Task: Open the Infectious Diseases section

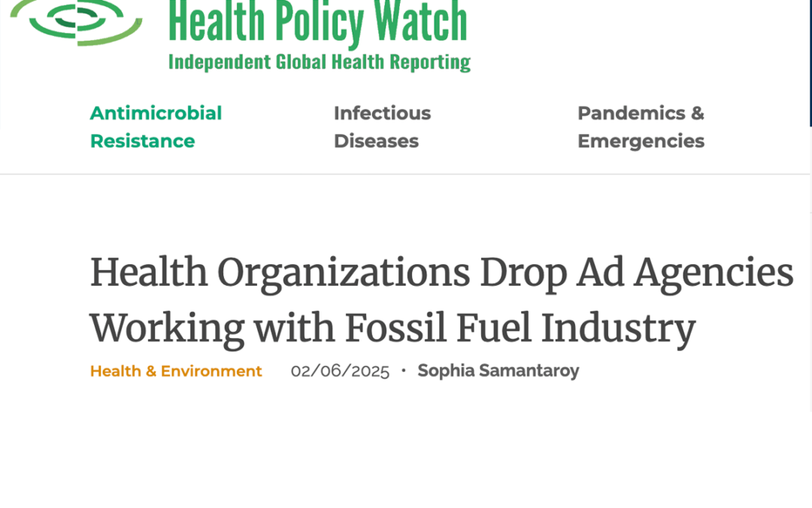Action: pos(382,126)
